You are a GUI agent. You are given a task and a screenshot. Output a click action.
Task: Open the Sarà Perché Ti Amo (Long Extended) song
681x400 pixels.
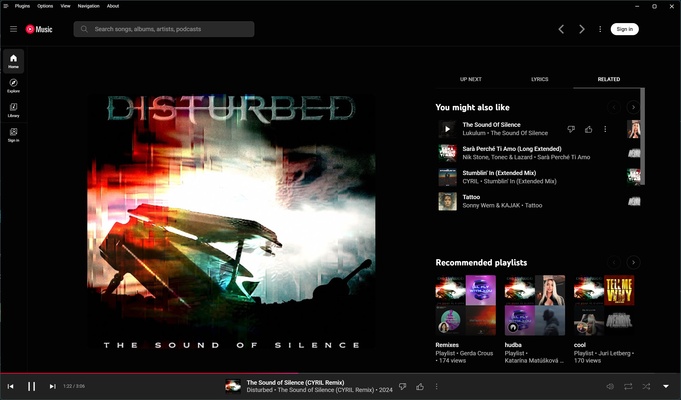[x=512, y=149]
